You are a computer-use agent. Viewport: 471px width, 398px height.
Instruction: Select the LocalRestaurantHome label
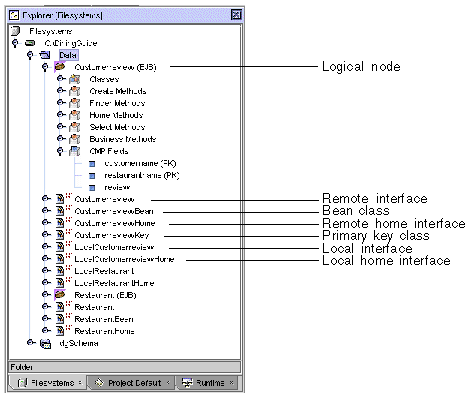(114, 283)
